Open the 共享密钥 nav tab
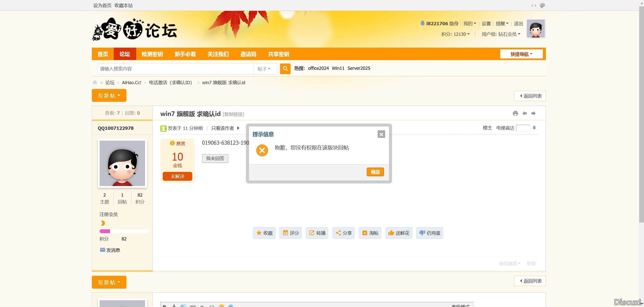 click(x=278, y=54)
